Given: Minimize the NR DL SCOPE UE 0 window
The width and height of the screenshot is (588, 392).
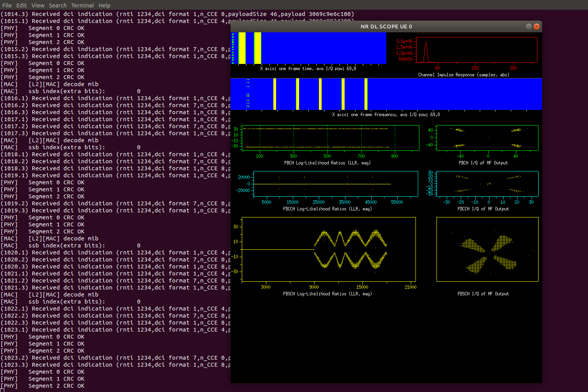Looking at the screenshot, I should (x=528, y=26).
